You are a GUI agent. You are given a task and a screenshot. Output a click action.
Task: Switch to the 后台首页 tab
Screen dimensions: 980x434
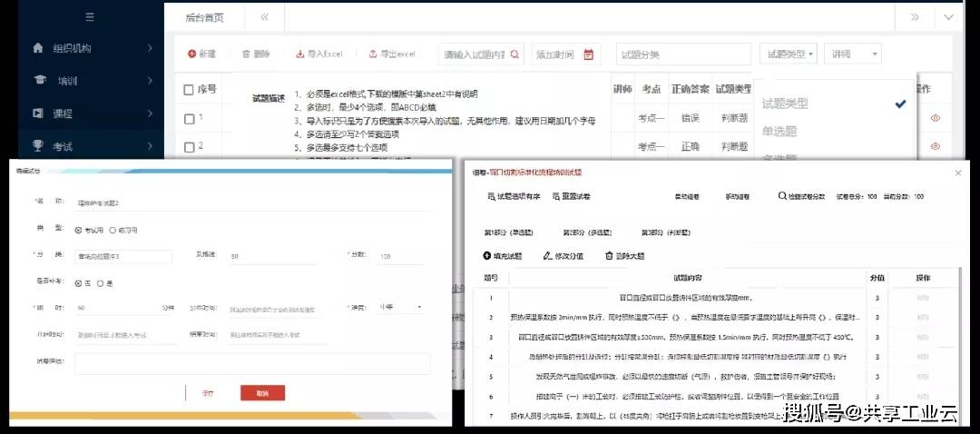204,17
